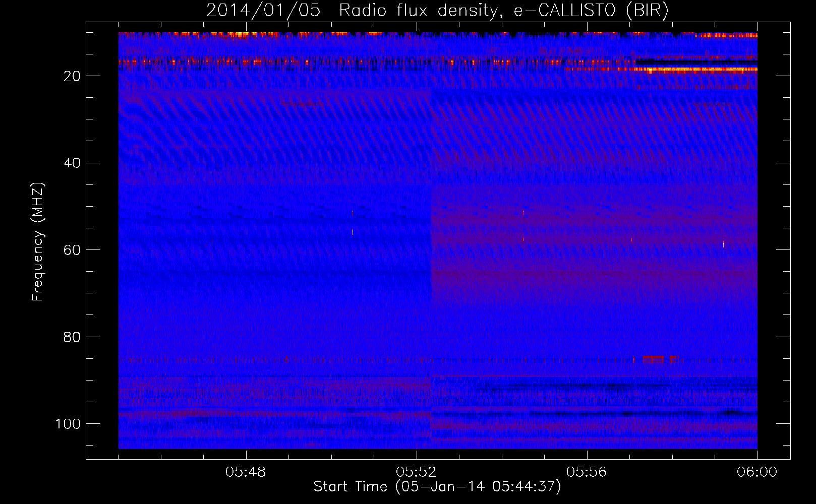
Task: Click the 100 frequency tick label
Action: click(x=68, y=424)
